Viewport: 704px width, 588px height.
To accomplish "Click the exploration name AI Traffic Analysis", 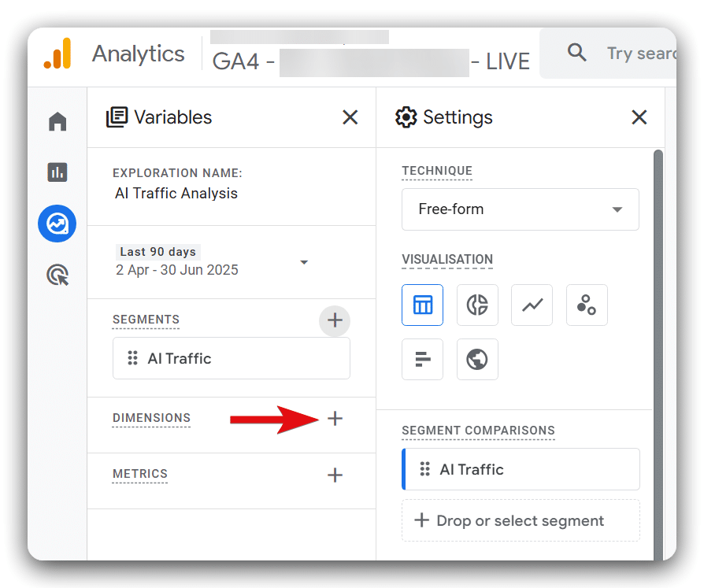I will tap(176, 194).
